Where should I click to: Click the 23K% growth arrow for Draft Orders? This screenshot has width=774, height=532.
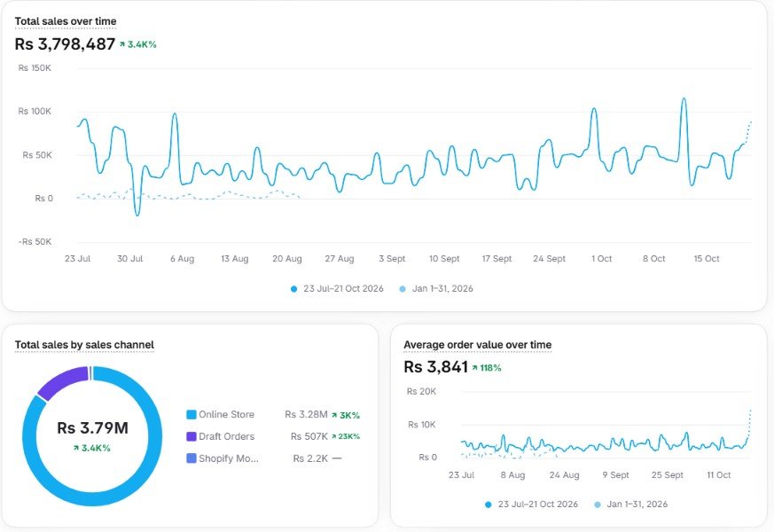(x=346, y=436)
